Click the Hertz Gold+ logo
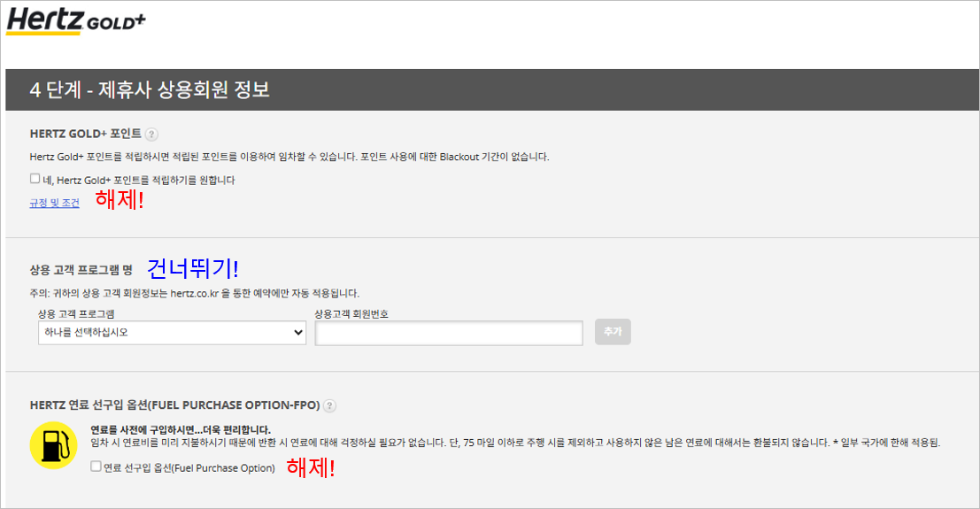 (x=75, y=20)
